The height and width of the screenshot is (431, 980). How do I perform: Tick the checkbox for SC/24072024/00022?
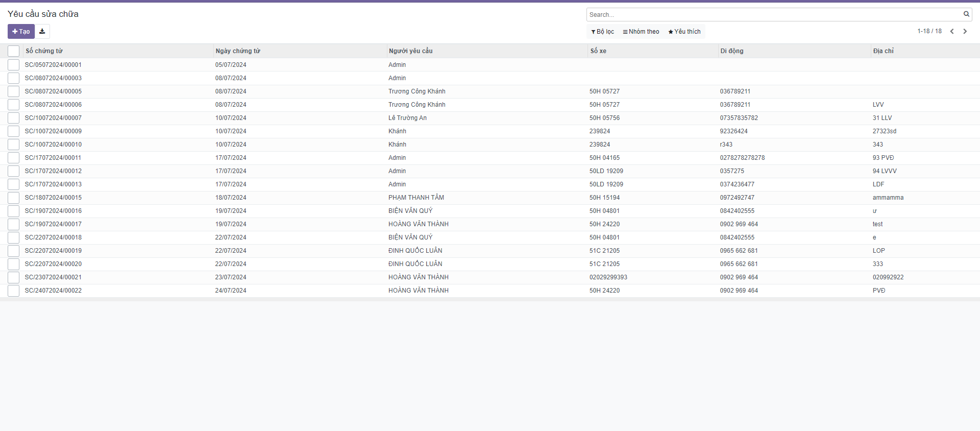(14, 291)
